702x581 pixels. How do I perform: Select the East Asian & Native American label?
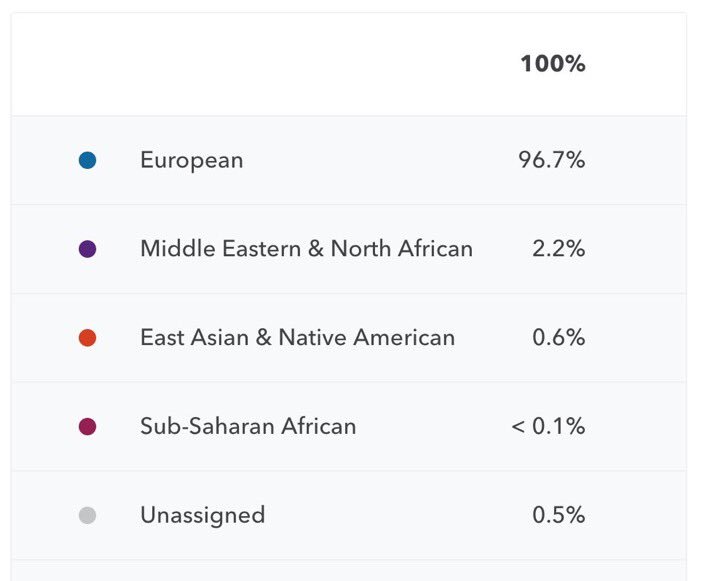click(297, 338)
